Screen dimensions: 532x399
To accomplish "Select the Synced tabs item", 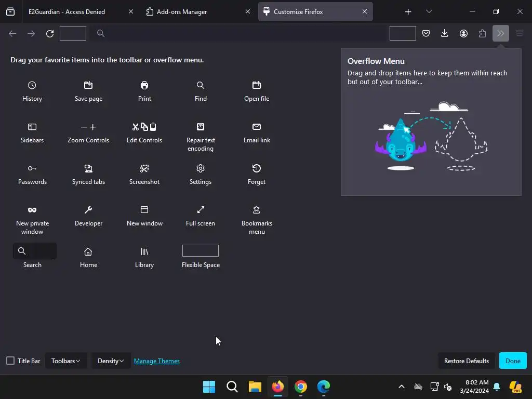I will (x=88, y=175).
